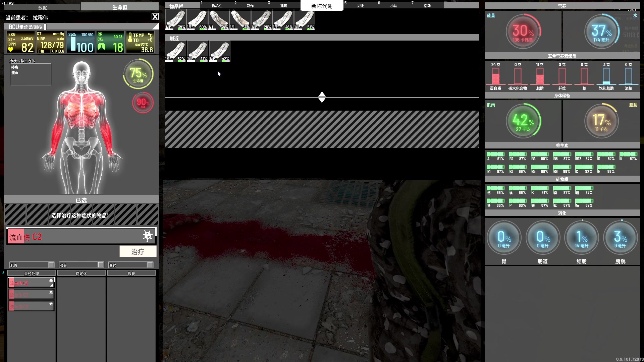Viewport: 644px width, 362px height.
Task: Click the 75% 生命值 health gauge
Action: point(138,74)
